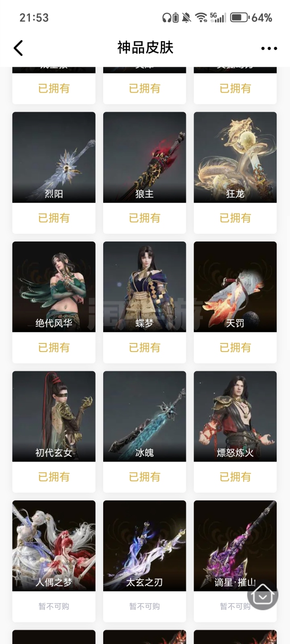The width and height of the screenshot is (290, 644).
Task: Open the three-dot more options menu
Action: pos(269,48)
